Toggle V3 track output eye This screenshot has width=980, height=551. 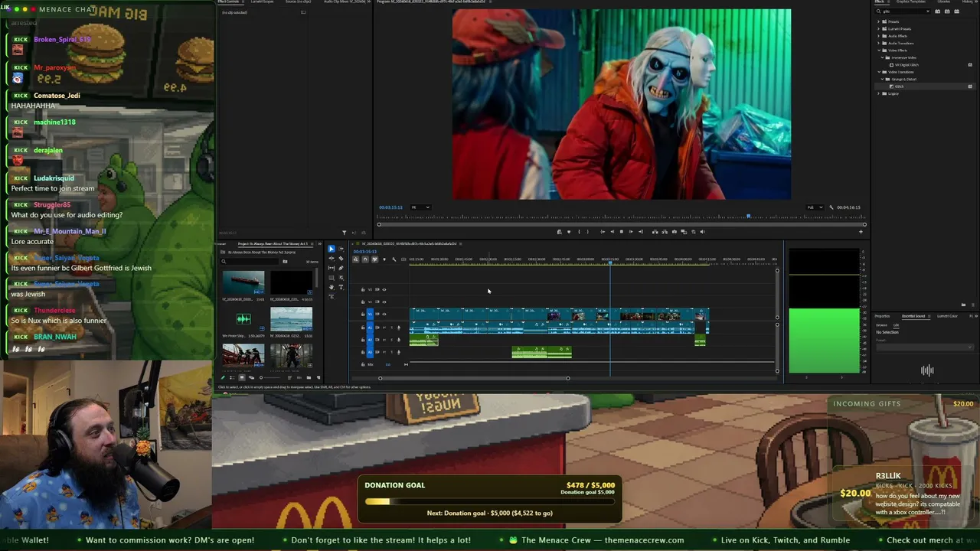tap(384, 290)
